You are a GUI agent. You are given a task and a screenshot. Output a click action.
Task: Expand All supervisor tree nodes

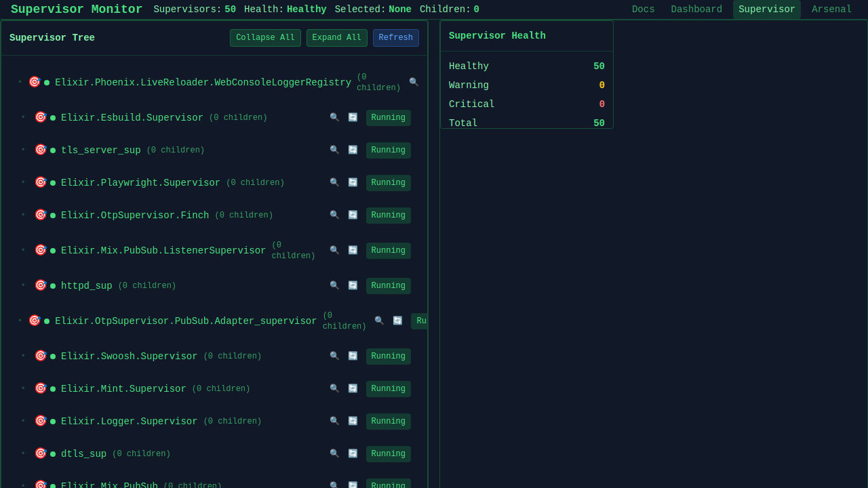336,38
